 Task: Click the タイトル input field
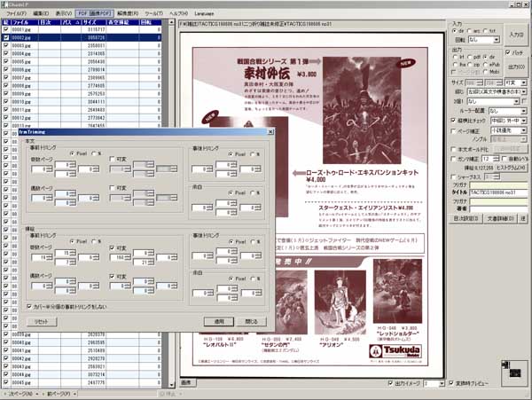pyautogui.click(x=498, y=192)
